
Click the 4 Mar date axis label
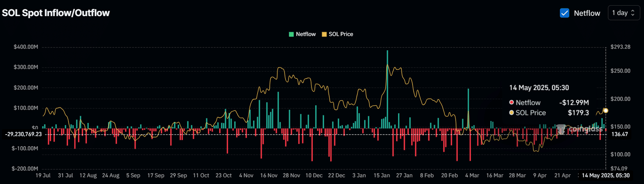472,176
